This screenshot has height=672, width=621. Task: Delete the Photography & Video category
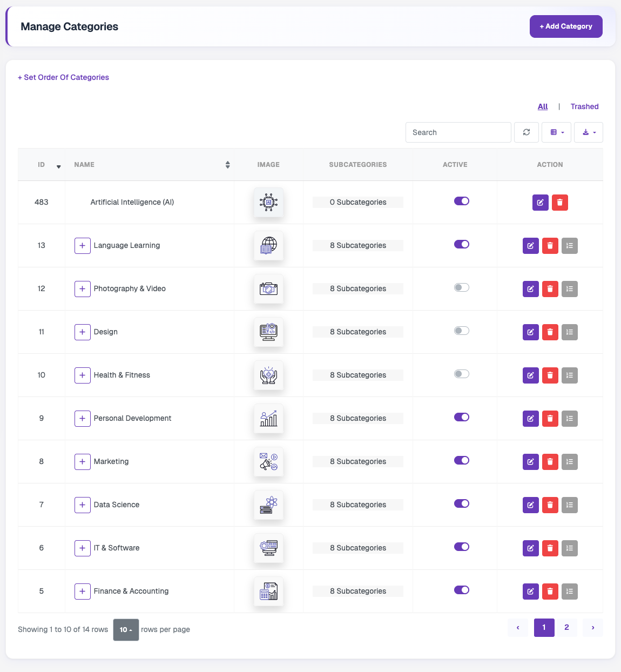click(x=550, y=289)
